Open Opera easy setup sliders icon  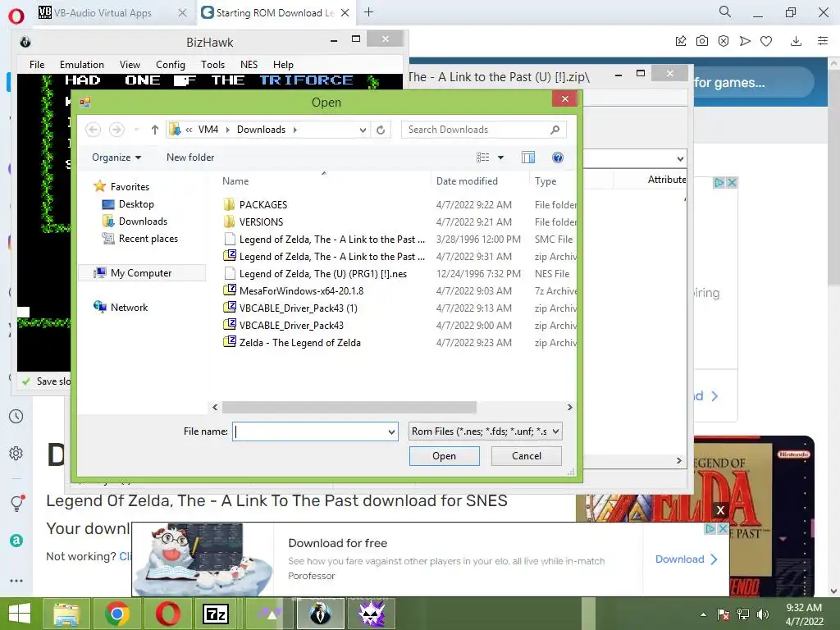tap(823, 41)
